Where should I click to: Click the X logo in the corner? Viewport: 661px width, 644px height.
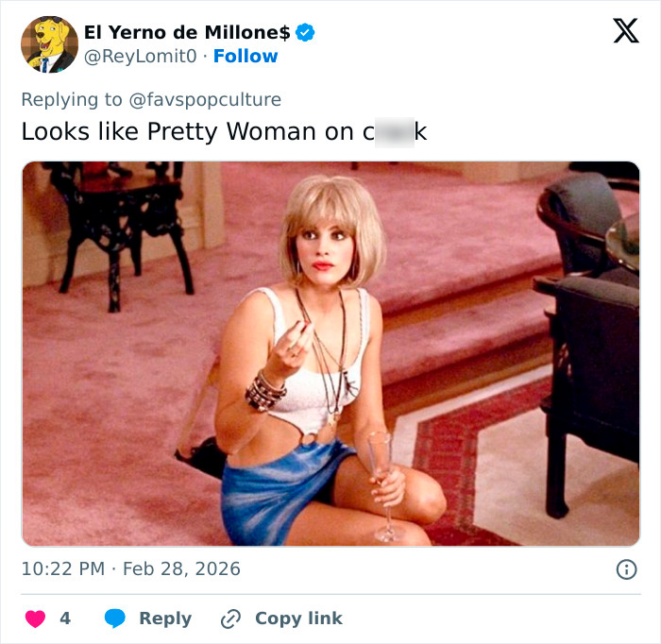click(625, 31)
